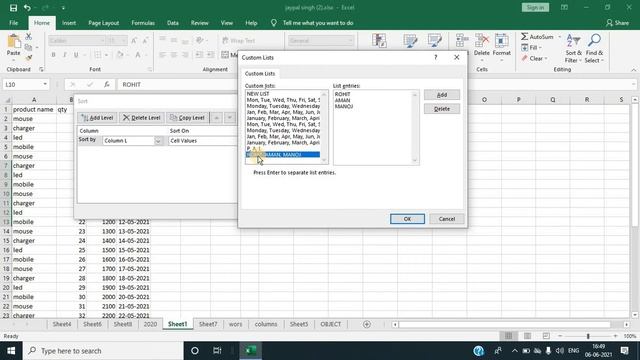
Task: Click the Sort & Filter icon
Action: click(573, 41)
